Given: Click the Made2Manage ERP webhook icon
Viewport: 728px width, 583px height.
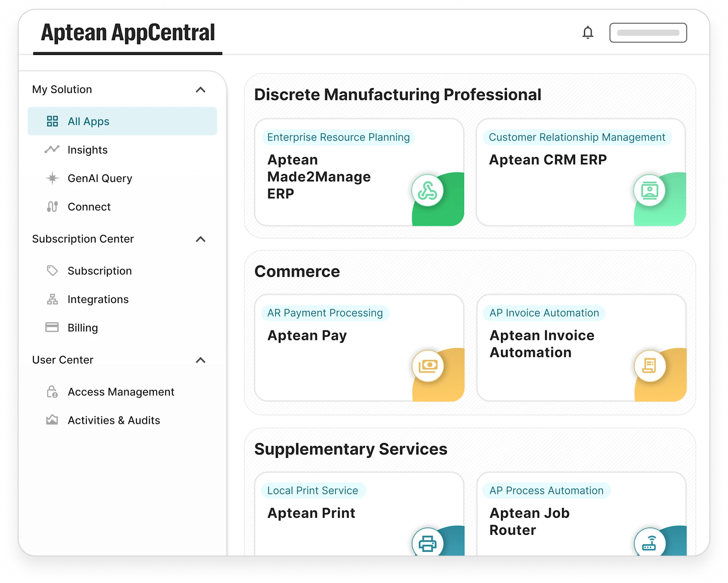Looking at the screenshot, I should (x=428, y=191).
